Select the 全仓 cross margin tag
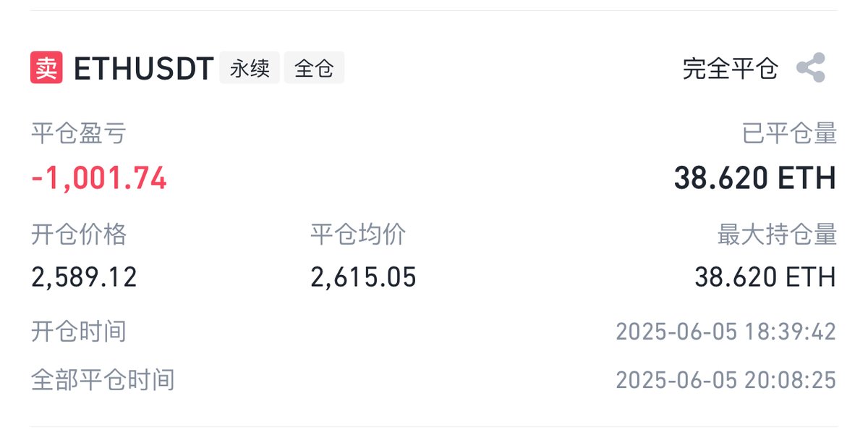 (314, 69)
